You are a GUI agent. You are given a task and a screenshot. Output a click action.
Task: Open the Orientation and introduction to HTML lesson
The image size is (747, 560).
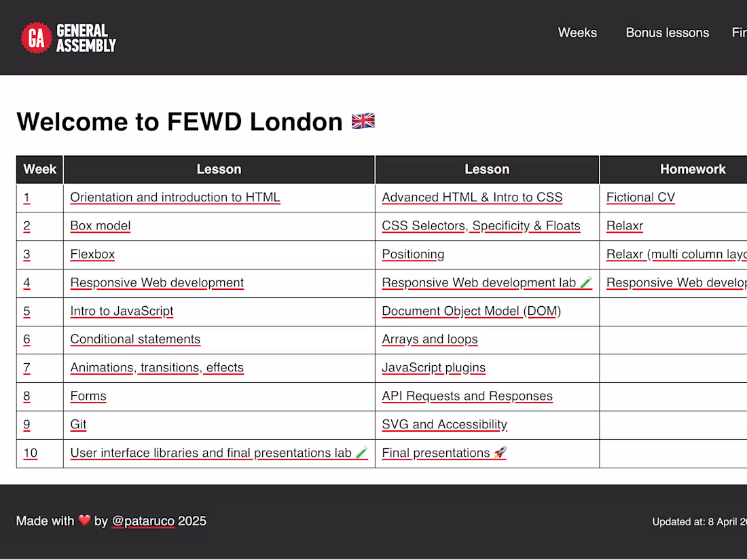pyautogui.click(x=175, y=198)
